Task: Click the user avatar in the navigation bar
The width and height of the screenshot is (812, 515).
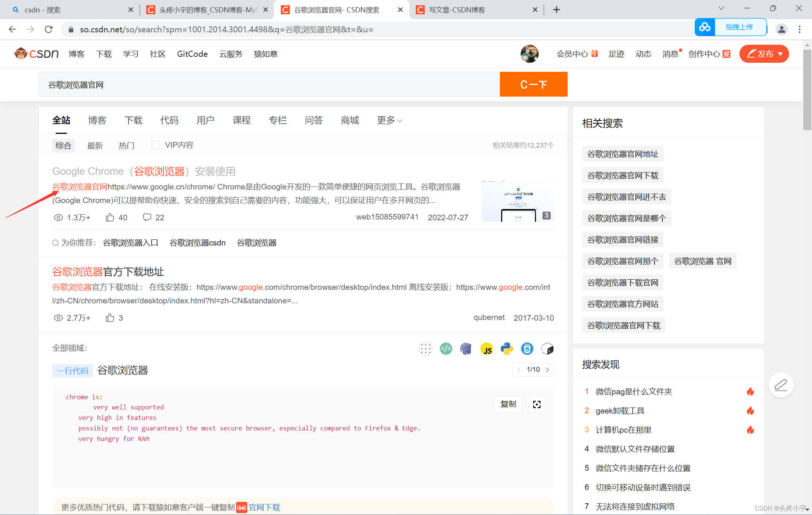Action: (x=529, y=53)
